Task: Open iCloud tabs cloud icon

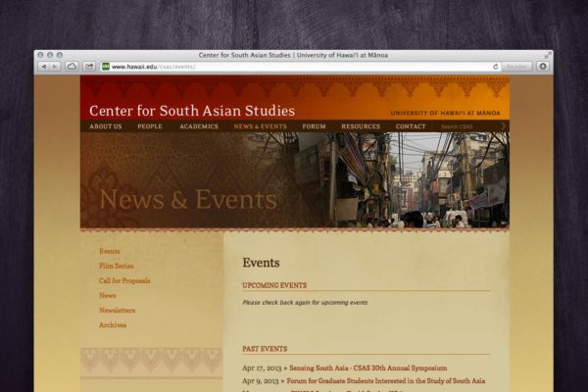Action: pyautogui.click(x=72, y=67)
